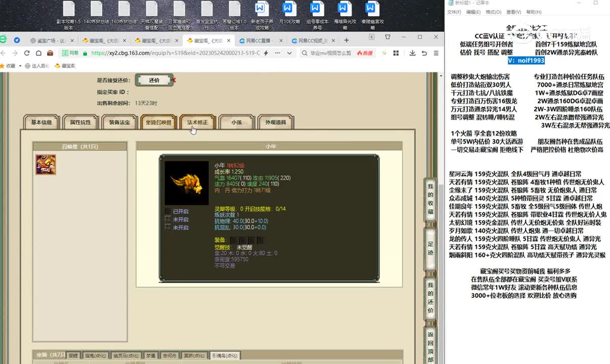The image size is (610, 364).
Task: Click the browser back arrow
Action: coord(4,53)
